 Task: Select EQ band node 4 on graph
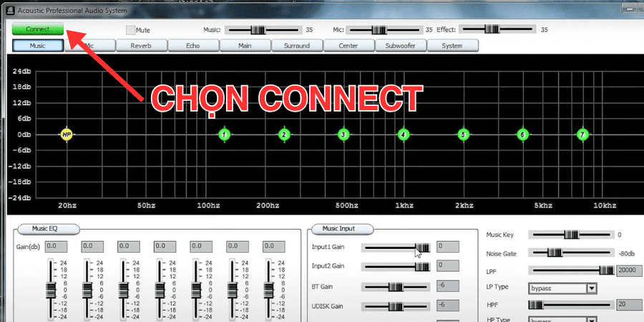[x=404, y=135]
